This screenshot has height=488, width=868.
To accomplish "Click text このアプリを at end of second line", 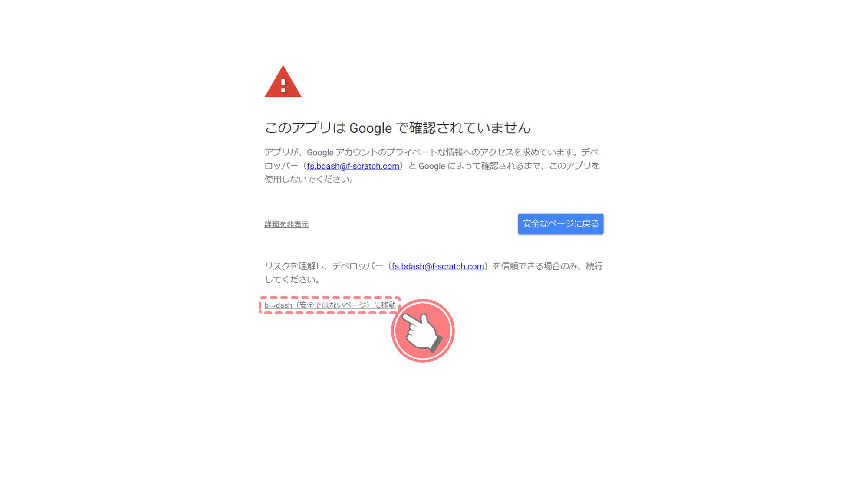I will 574,166.
